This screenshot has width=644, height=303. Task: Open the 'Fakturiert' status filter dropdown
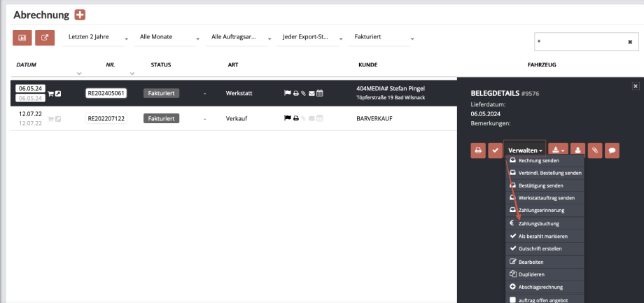coord(381,37)
